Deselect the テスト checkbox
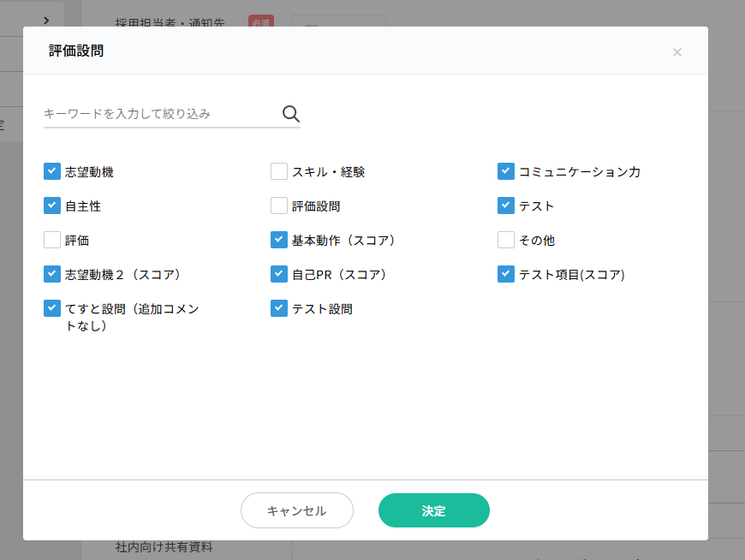The image size is (745, 560). (x=506, y=206)
